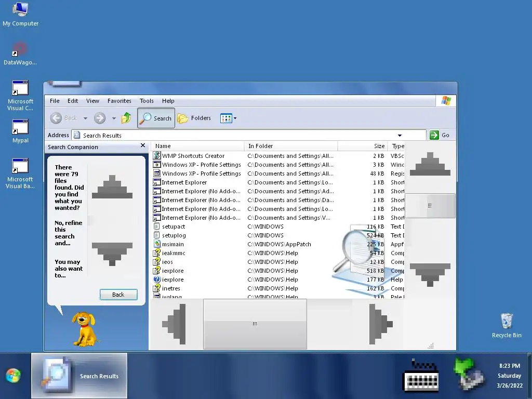Screen dimensions: 532x399
Task: Select the WMP Shortcuts Creator file icon
Action: (157, 155)
